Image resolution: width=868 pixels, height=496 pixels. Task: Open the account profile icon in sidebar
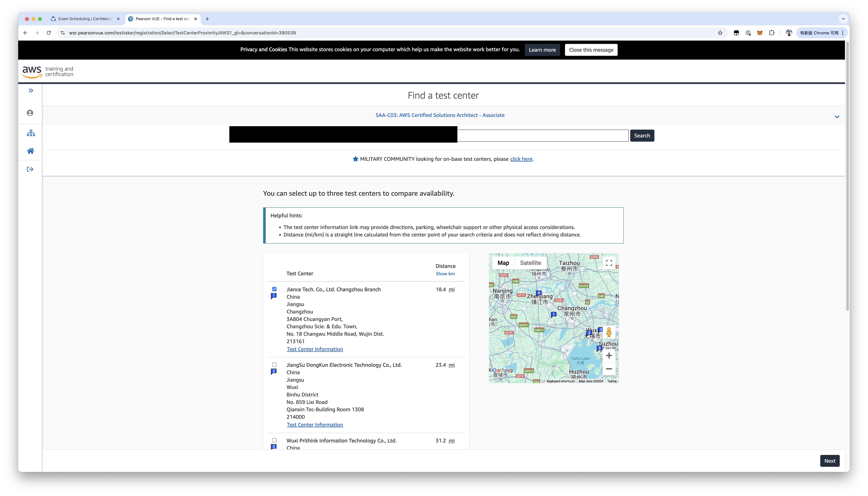30,113
